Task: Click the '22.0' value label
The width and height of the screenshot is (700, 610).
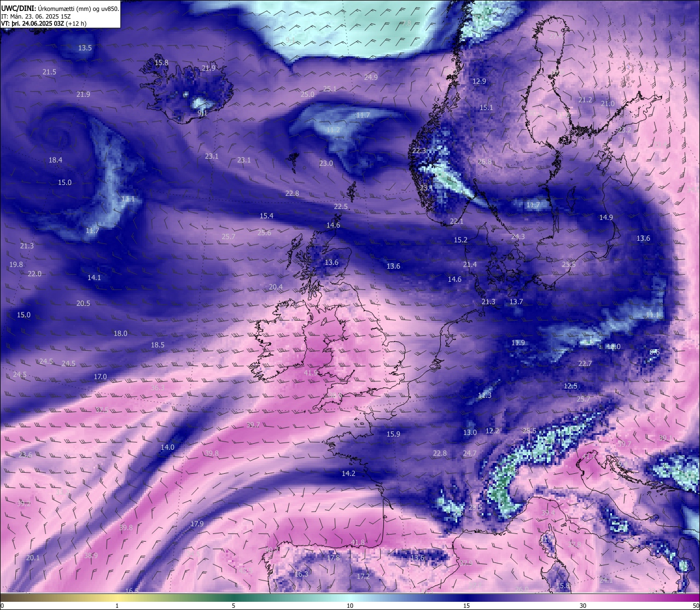Action: pyautogui.click(x=34, y=274)
